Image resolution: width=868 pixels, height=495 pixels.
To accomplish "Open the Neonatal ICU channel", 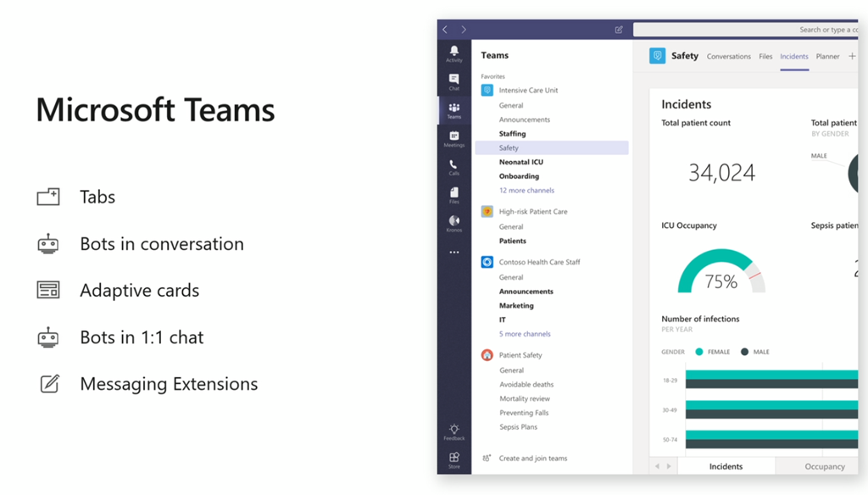I will coord(521,162).
